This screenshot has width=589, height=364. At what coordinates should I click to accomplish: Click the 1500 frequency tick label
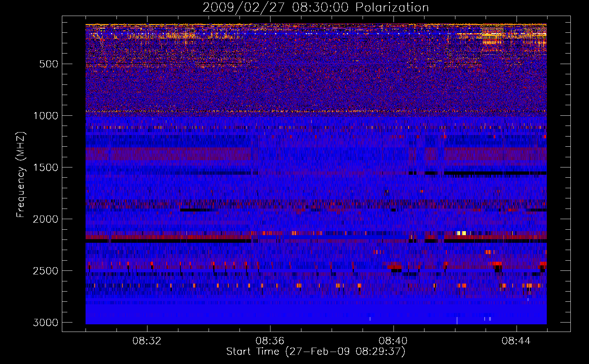(46, 167)
